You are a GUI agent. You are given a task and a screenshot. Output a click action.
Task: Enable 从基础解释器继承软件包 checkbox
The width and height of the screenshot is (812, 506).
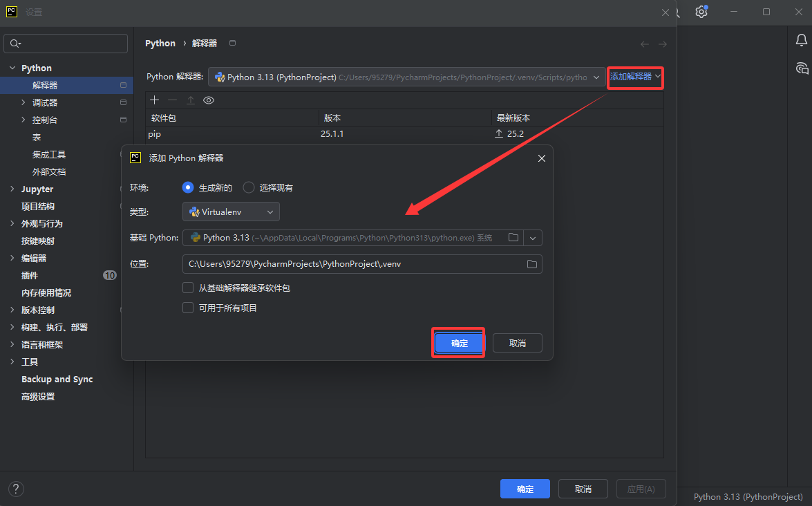188,288
